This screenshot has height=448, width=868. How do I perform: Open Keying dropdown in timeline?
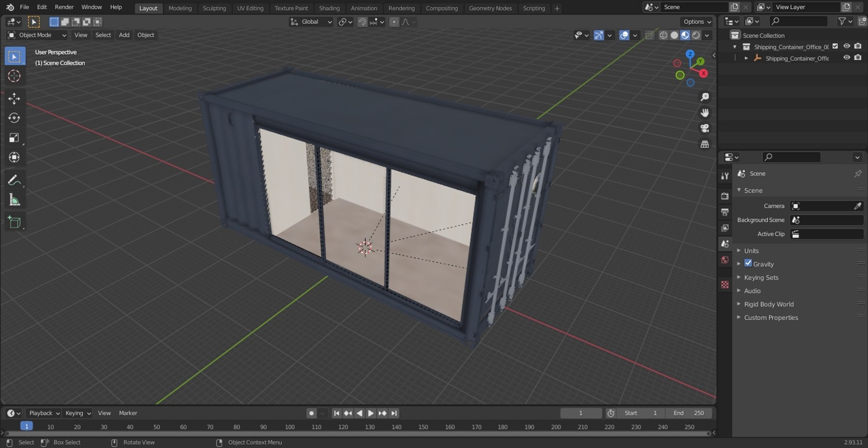(x=78, y=413)
